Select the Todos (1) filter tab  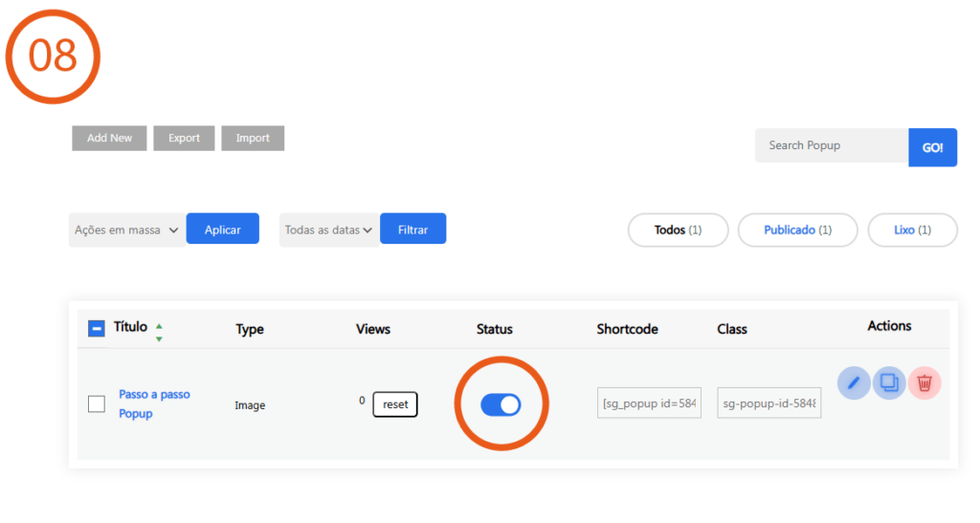(x=678, y=230)
